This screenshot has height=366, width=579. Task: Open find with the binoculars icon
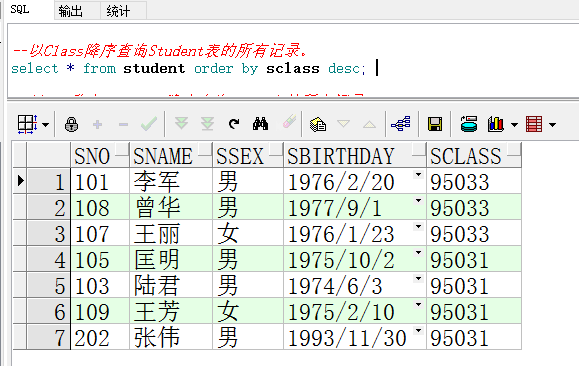(x=260, y=124)
